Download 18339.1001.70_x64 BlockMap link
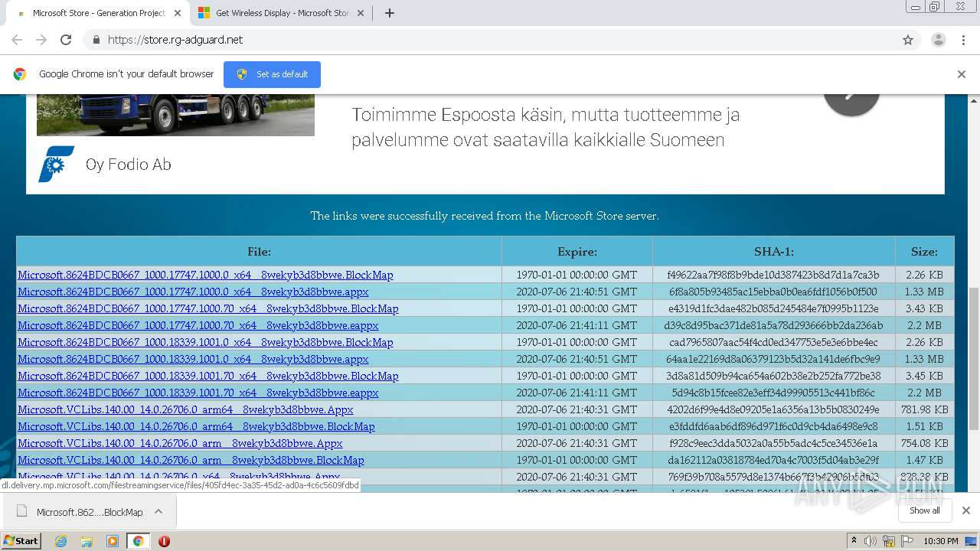Viewport: 980px width, 551px height. (x=208, y=376)
